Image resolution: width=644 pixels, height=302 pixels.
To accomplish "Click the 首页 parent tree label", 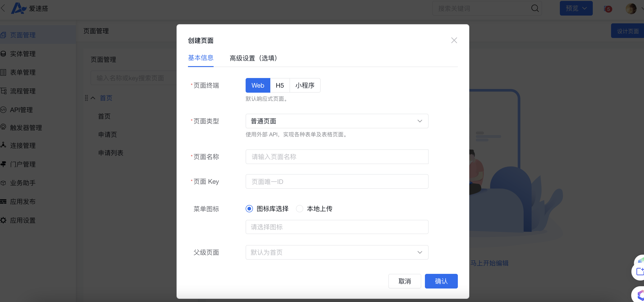I will (x=106, y=98).
